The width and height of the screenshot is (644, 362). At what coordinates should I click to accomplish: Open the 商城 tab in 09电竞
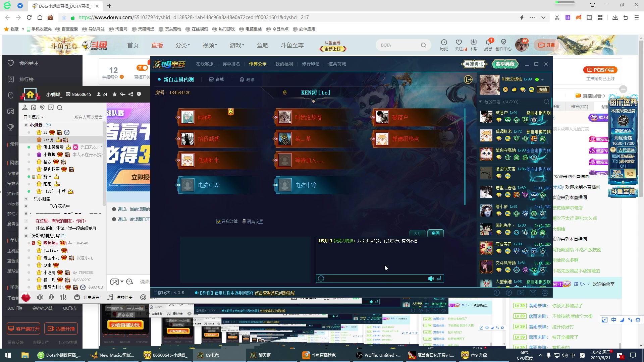coord(216,79)
